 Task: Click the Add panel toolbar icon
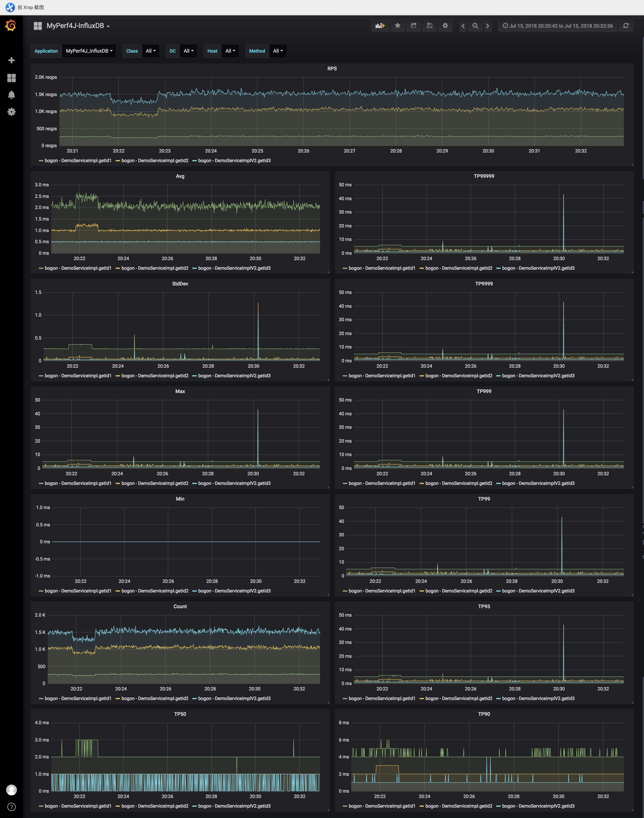pyautogui.click(x=380, y=26)
